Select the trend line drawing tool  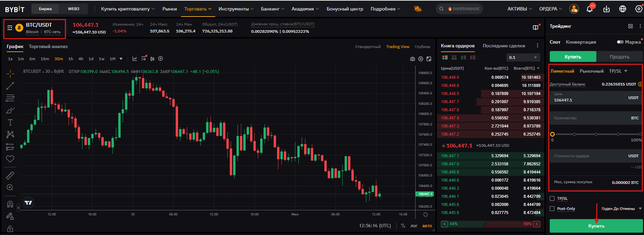(10, 86)
